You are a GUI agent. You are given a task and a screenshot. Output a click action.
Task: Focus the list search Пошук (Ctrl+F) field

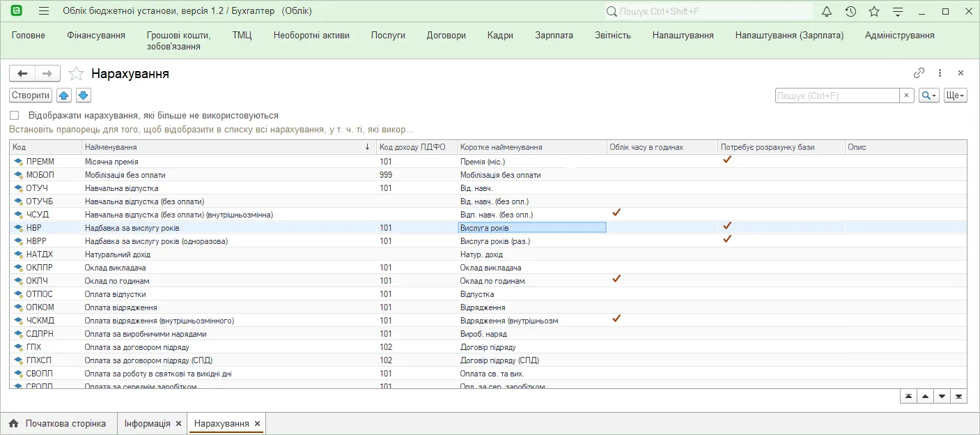[x=837, y=96]
